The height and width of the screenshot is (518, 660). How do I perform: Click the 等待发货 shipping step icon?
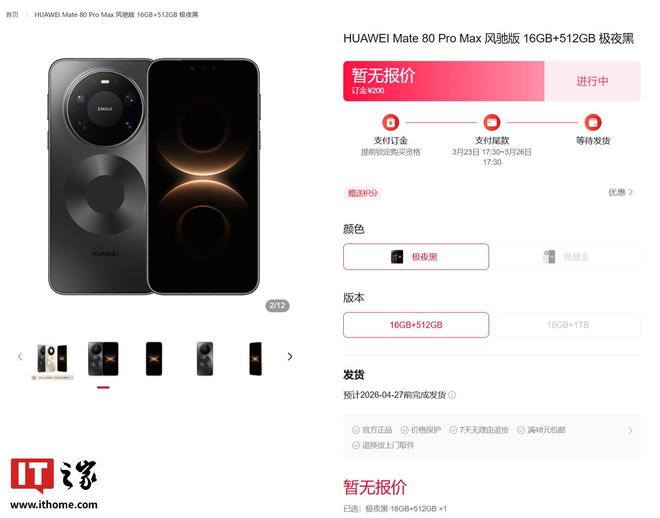click(x=593, y=123)
